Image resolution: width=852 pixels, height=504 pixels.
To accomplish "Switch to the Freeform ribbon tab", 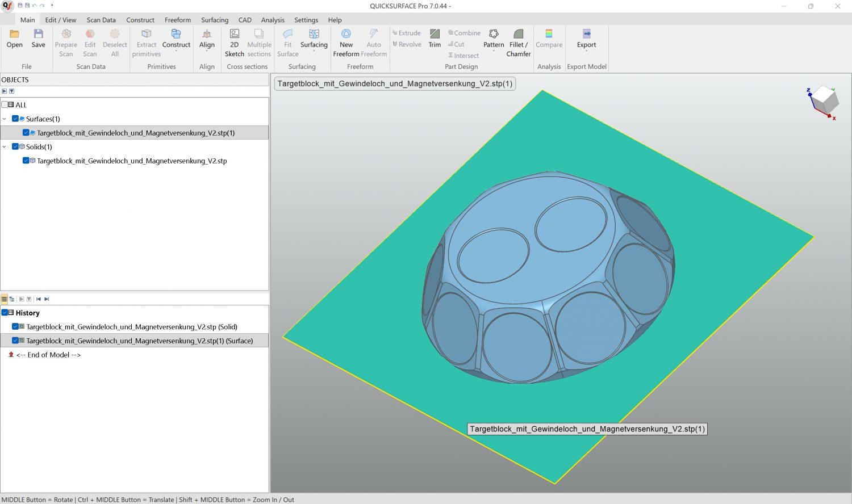I will coord(177,20).
